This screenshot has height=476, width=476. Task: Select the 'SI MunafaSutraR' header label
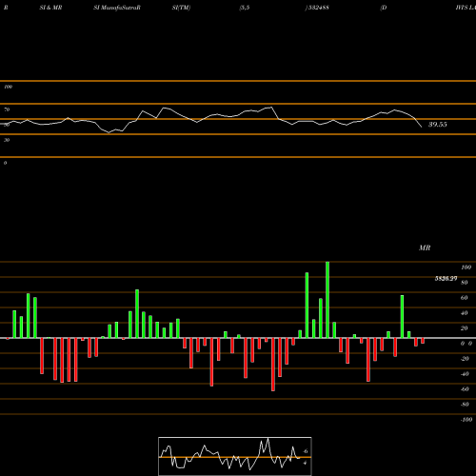117,8
